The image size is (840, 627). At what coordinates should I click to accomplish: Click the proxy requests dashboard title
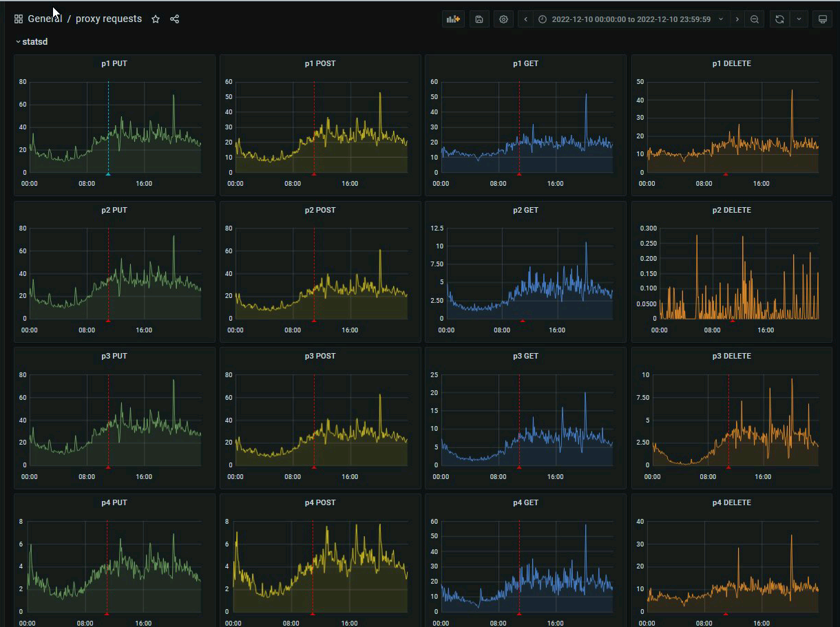click(109, 19)
